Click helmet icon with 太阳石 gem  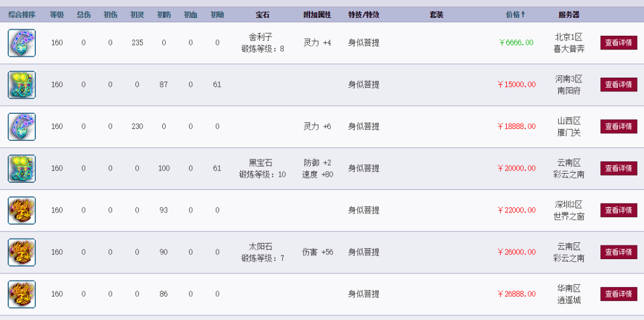coord(22,252)
